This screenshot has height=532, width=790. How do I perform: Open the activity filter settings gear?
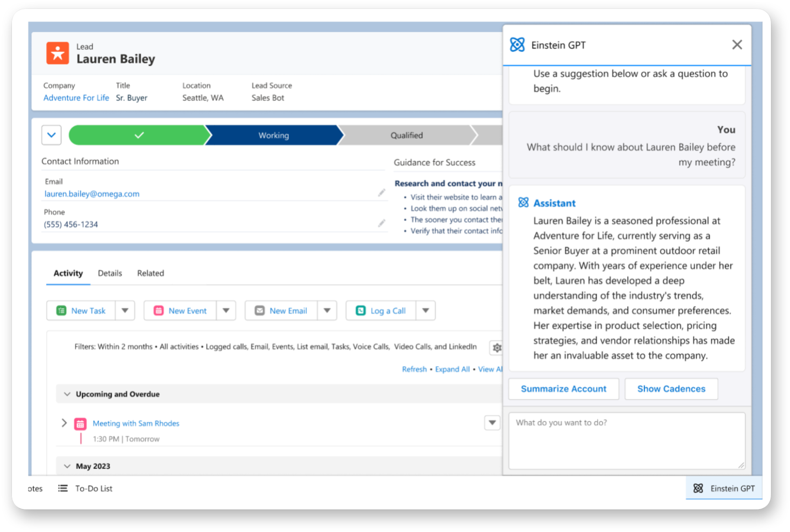point(497,348)
